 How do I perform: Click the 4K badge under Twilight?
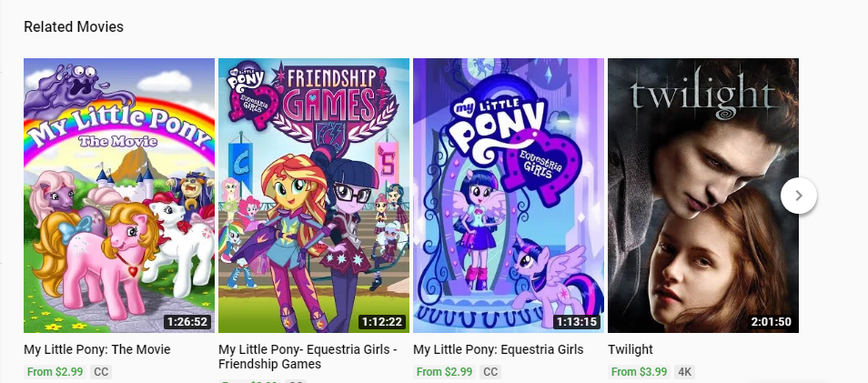685,371
